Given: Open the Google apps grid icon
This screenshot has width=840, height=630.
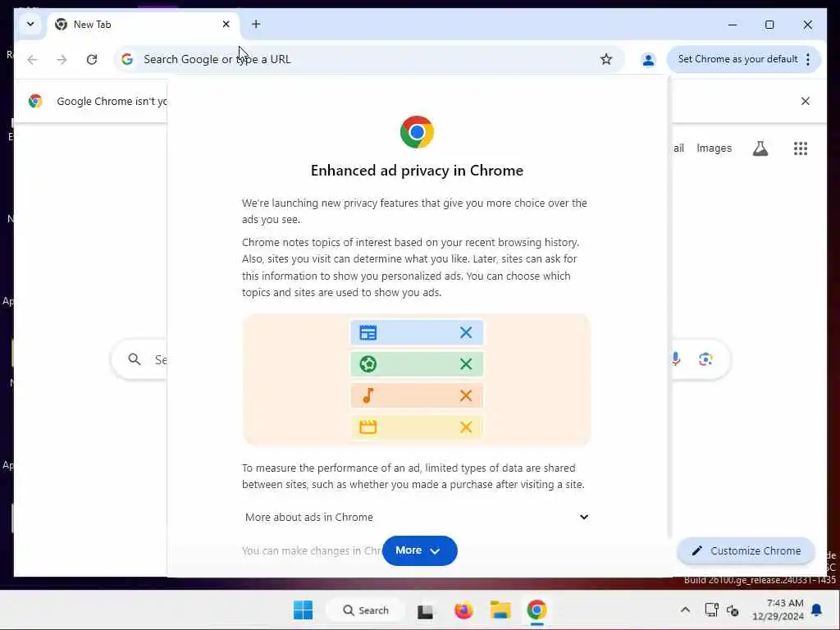Looking at the screenshot, I should pos(801,148).
